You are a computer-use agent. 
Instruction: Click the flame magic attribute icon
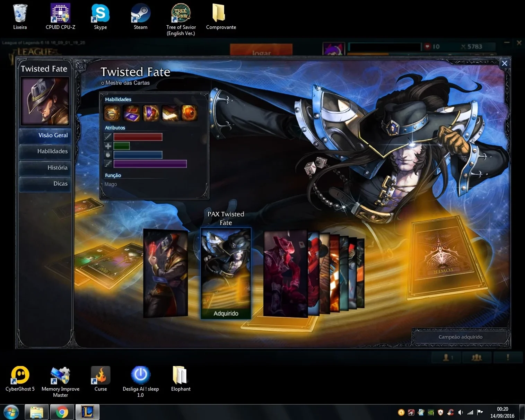click(x=108, y=155)
